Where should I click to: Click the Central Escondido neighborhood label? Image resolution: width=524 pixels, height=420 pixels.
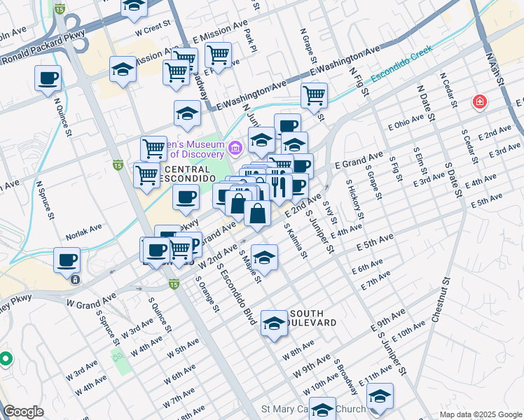185,174
